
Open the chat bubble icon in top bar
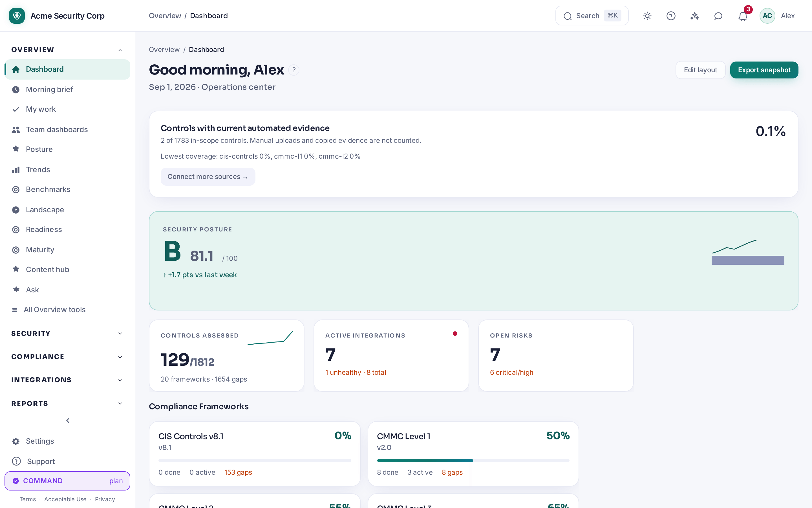pyautogui.click(x=718, y=16)
